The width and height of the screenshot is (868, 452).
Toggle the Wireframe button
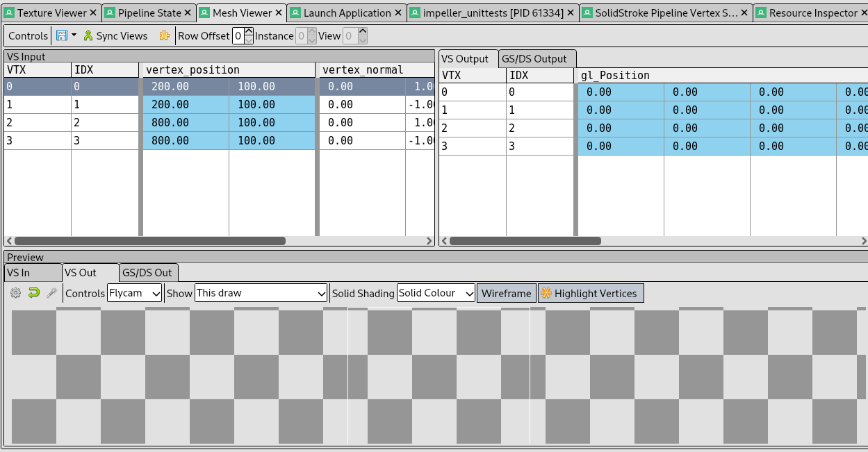click(506, 293)
